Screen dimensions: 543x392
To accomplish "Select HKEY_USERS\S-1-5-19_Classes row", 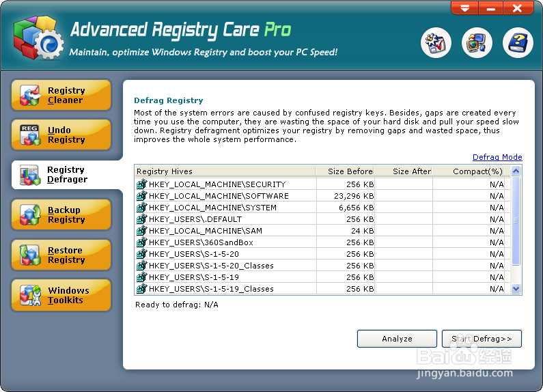I will pyautogui.click(x=322, y=289).
